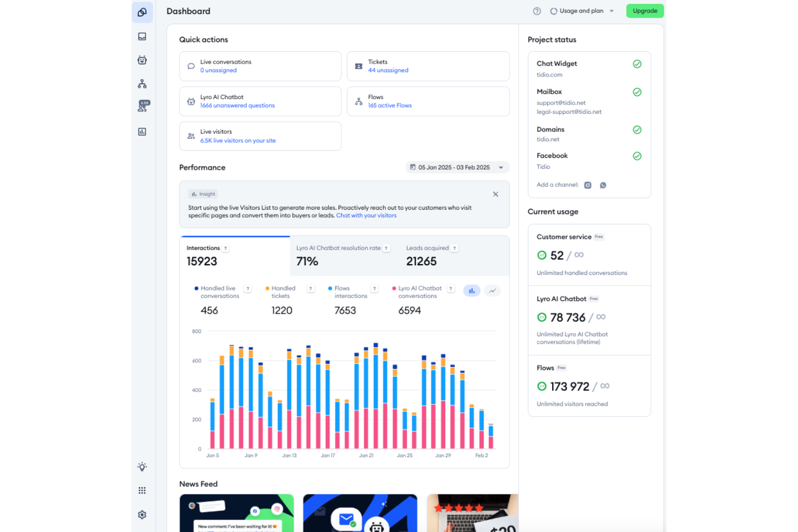Open the help question mark near Leads acquired

(455, 248)
